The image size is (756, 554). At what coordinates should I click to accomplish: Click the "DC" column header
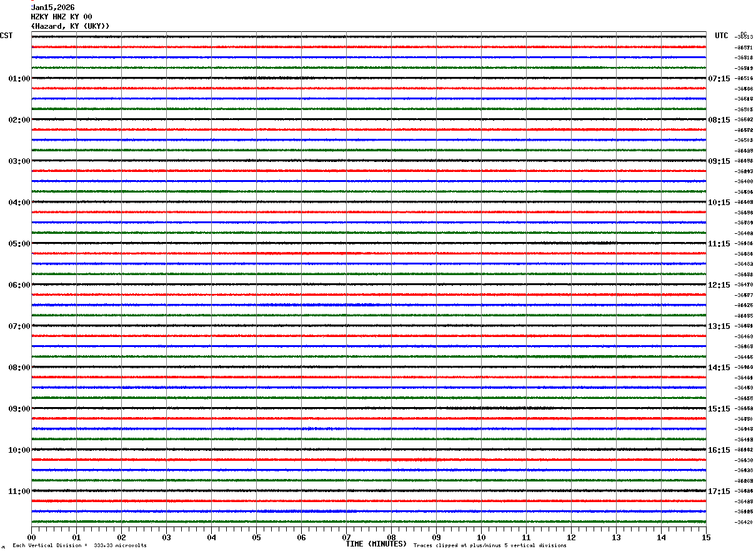tap(744, 34)
